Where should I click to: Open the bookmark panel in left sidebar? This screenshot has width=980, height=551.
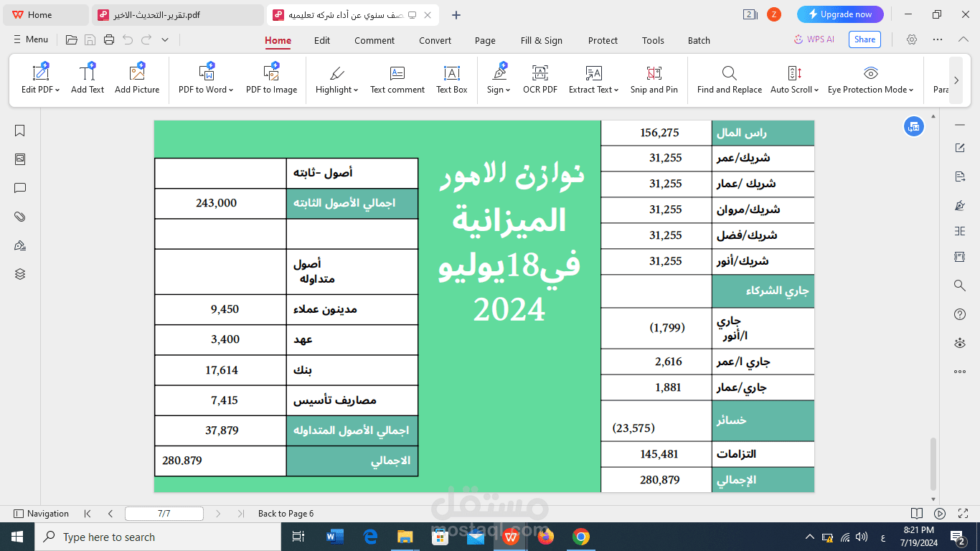(20, 131)
